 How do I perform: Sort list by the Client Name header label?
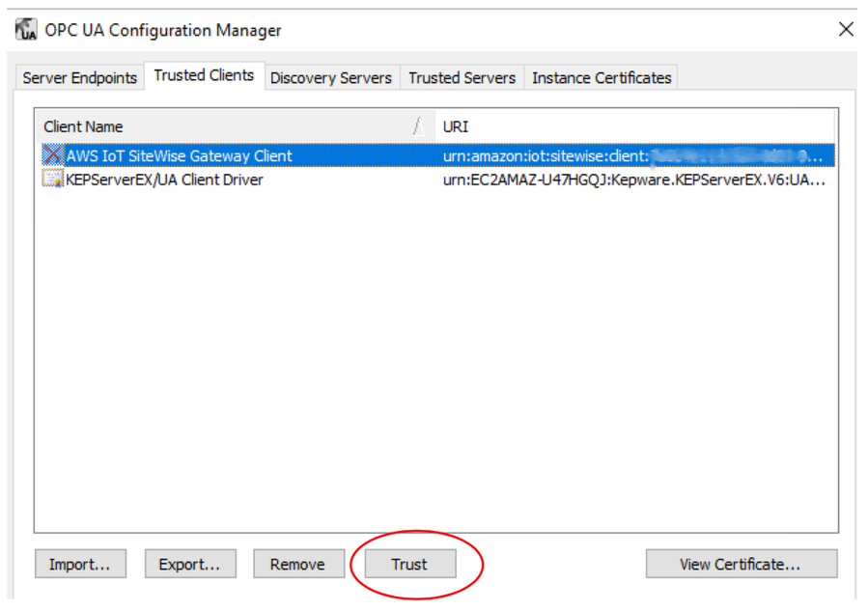84,126
